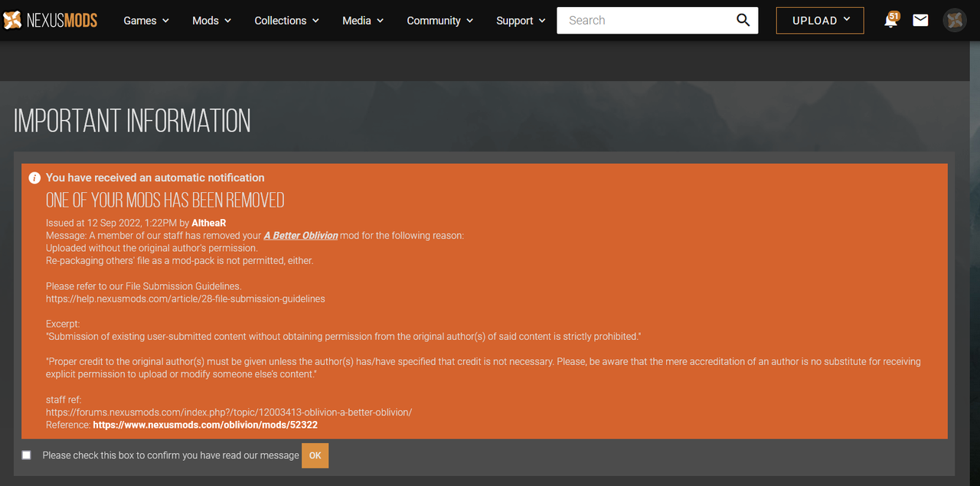Click the Important Information heading
This screenshot has height=486, width=980.
132,121
